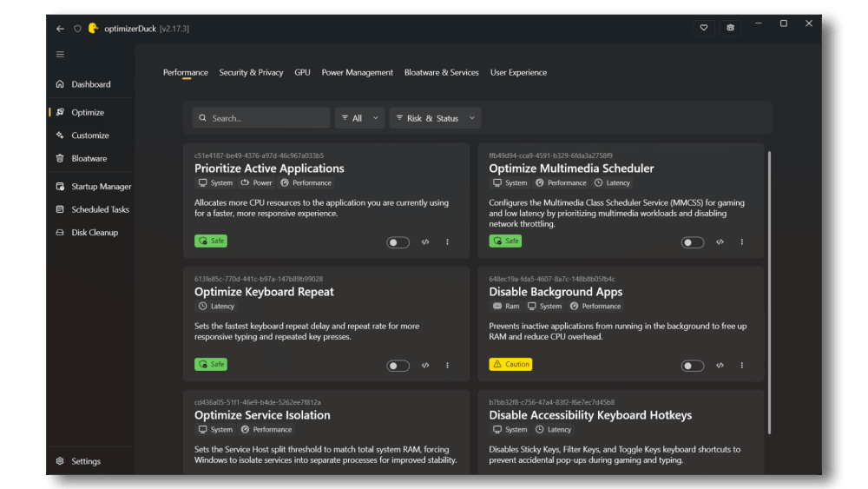Screen dimensions: 868x489
Task: Enable Disable Background Apps toggle
Action: (692, 366)
